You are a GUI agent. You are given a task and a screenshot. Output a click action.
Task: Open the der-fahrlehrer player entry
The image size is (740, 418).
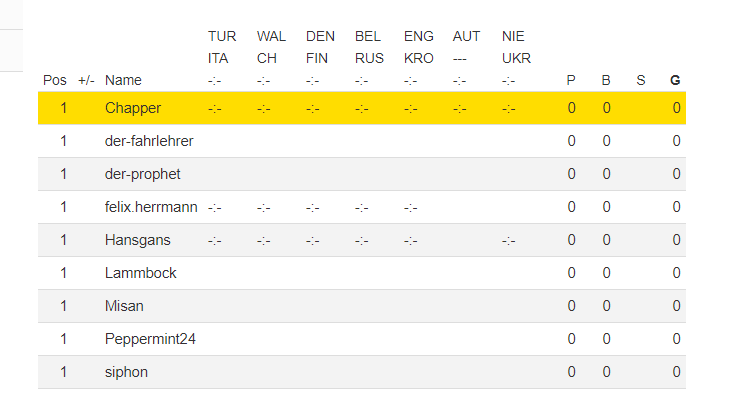tap(149, 141)
